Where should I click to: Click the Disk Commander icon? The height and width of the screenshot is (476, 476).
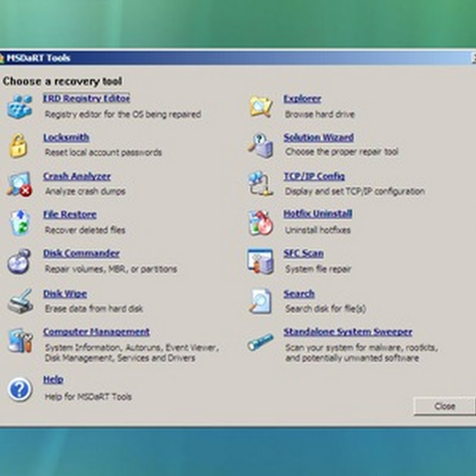tap(19, 261)
